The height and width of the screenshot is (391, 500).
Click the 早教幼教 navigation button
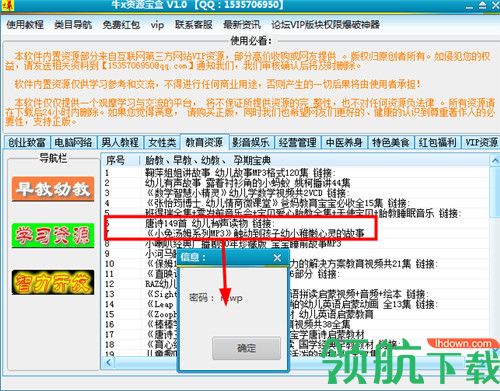click(x=53, y=189)
